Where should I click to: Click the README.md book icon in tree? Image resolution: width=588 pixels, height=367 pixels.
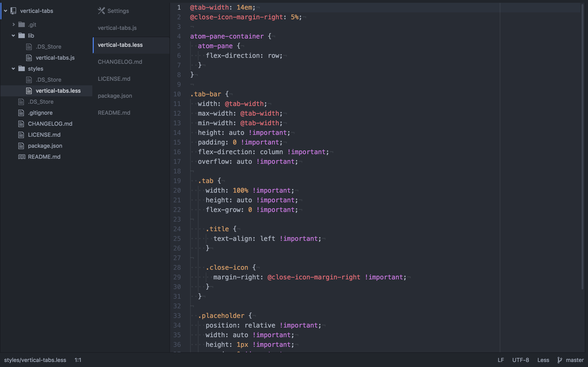pos(22,157)
